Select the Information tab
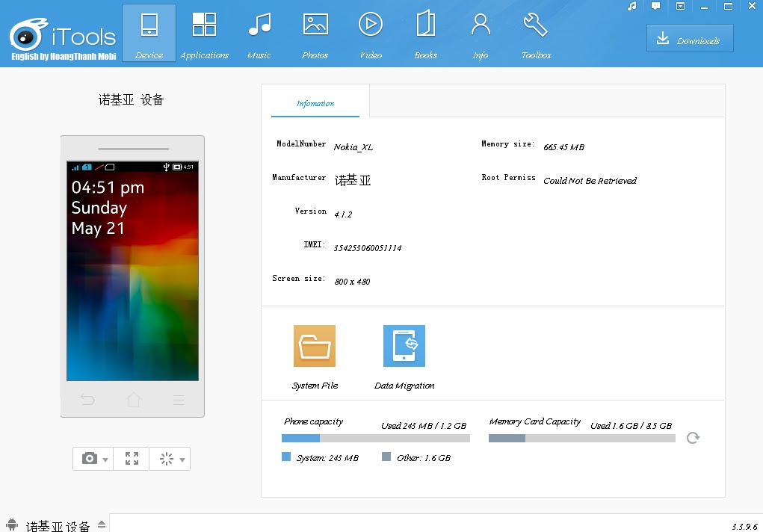This screenshot has height=532, width=763. tap(315, 101)
